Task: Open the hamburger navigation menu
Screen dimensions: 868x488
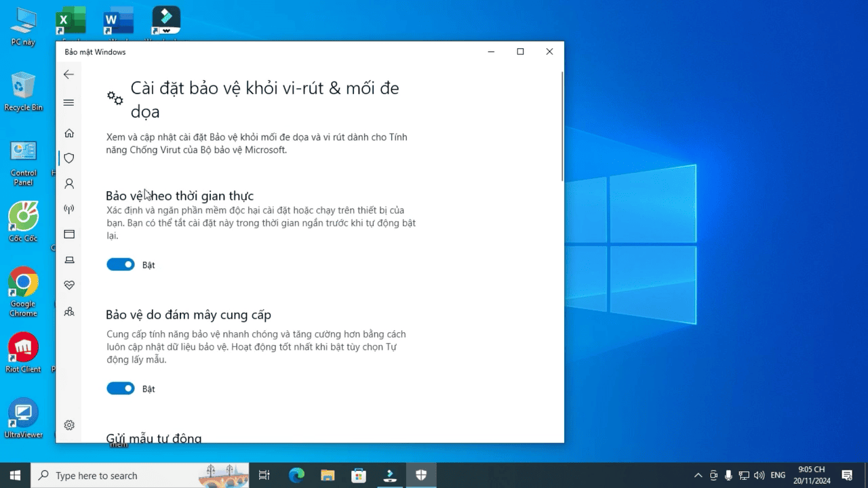Action: 68,103
